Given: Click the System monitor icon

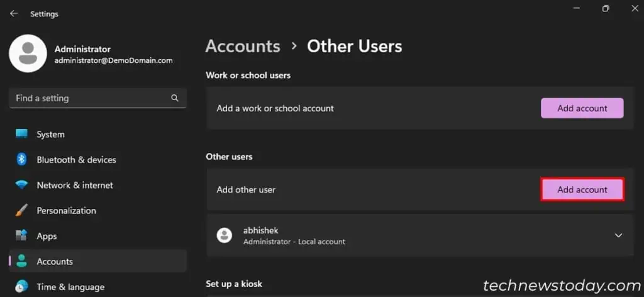Looking at the screenshot, I should coord(22,134).
